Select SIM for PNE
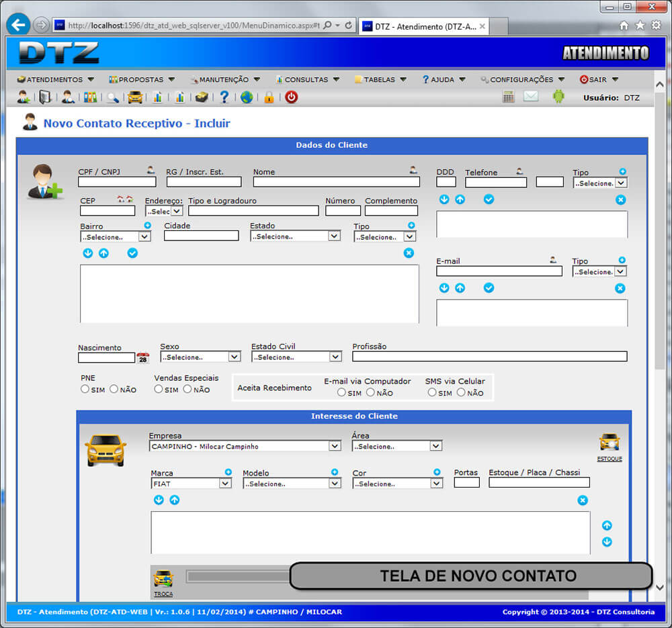 (x=85, y=389)
